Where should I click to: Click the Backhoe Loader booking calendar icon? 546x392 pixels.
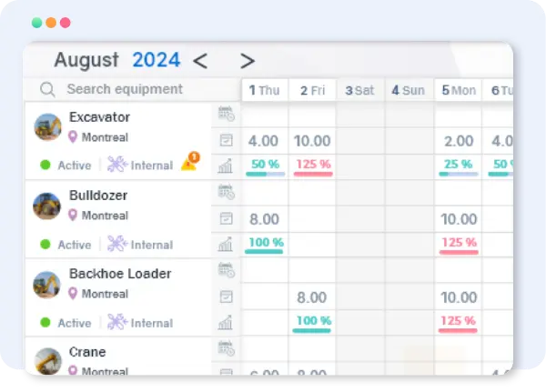226,297
